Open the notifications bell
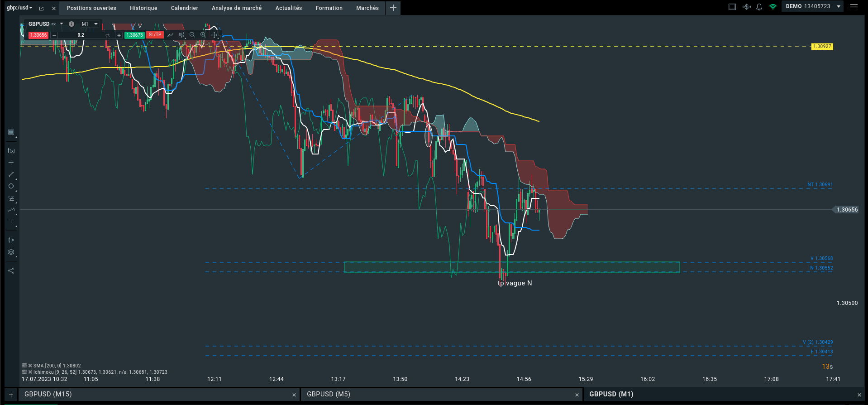The image size is (868, 405). [759, 7]
